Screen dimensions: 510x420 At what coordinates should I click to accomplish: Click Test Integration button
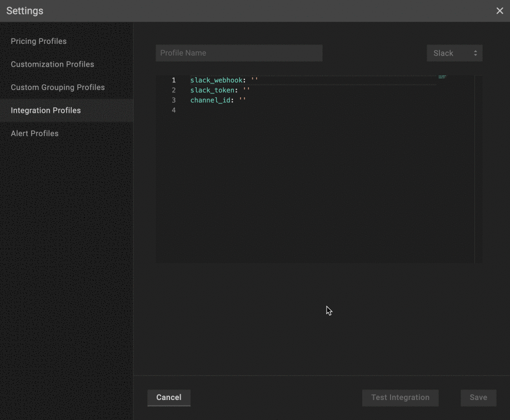click(400, 398)
